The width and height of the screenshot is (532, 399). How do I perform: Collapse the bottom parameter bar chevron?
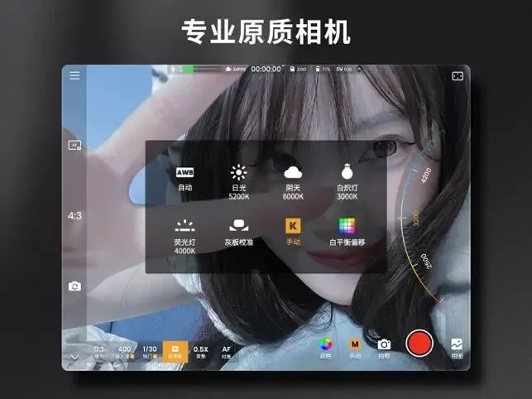[74, 357]
